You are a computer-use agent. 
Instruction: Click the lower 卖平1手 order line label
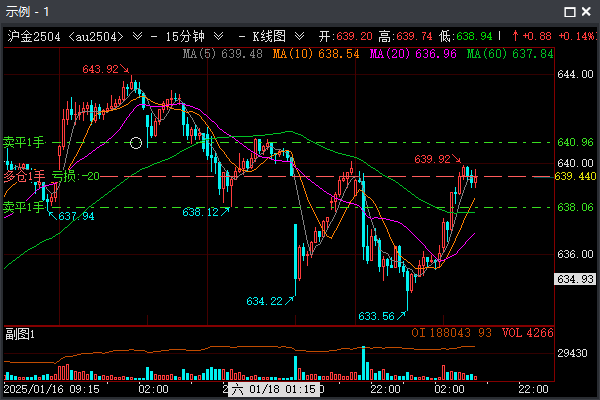[23, 207]
